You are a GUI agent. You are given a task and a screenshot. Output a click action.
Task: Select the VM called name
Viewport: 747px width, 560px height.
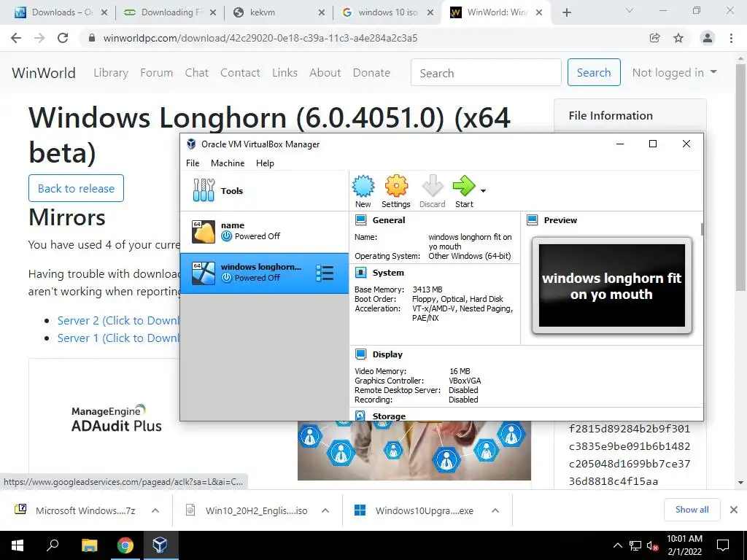coord(264,231)
